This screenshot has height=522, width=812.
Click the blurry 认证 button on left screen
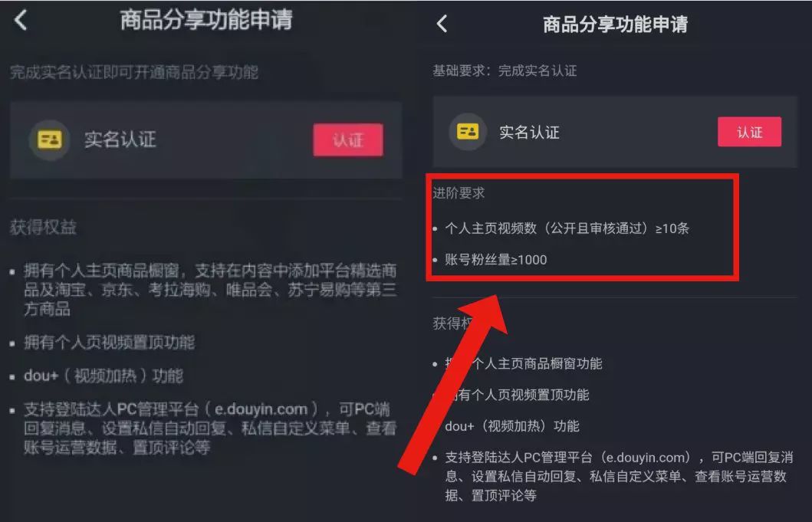point(348,140)
